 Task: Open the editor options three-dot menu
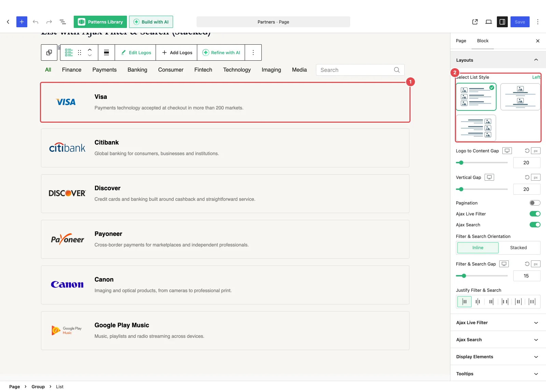point(538,22)
